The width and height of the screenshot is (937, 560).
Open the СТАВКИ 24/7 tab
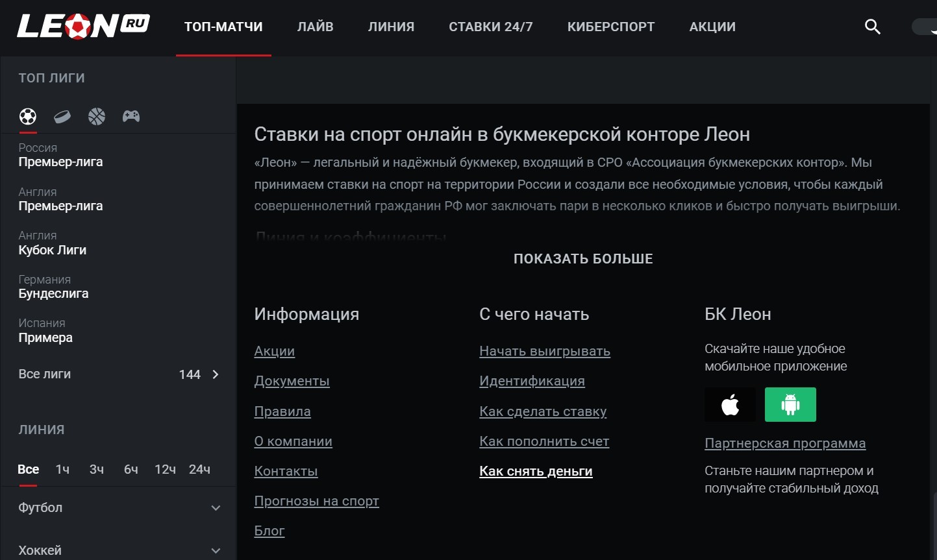click(491, 27)
